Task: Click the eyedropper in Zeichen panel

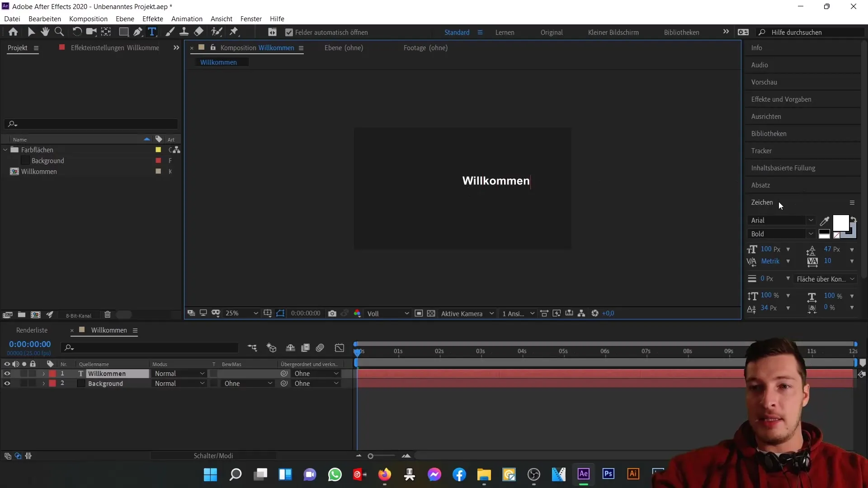Action: point(825,221)
